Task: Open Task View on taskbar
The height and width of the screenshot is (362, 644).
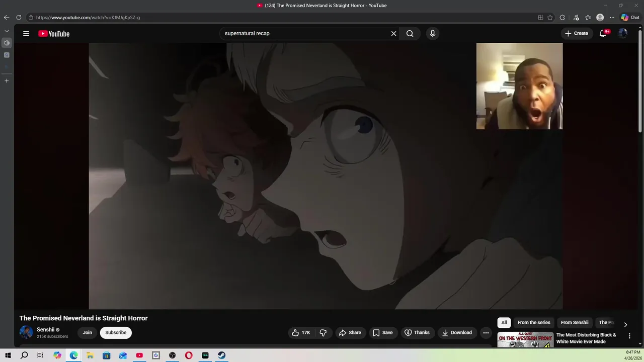Action: pyautogui.click(x=40, y=355)
